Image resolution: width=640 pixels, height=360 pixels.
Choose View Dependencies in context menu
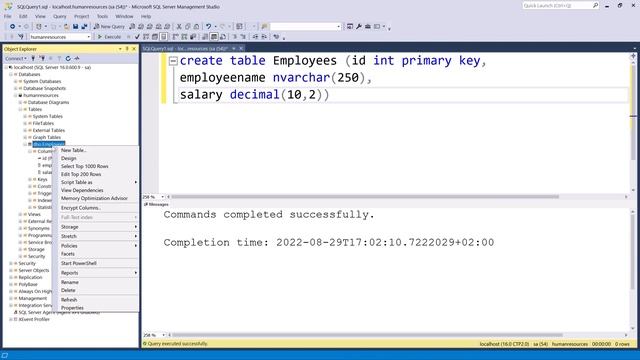click(x=97, y=190)
